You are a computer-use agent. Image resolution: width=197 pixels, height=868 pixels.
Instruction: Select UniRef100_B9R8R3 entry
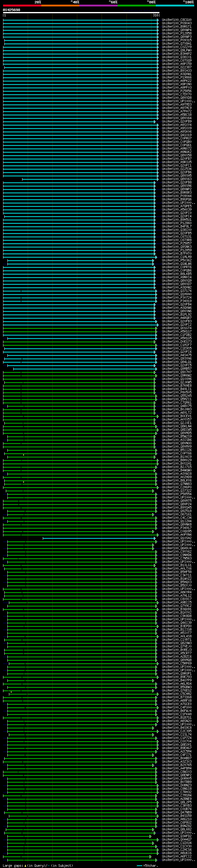[x=176, y=192]
